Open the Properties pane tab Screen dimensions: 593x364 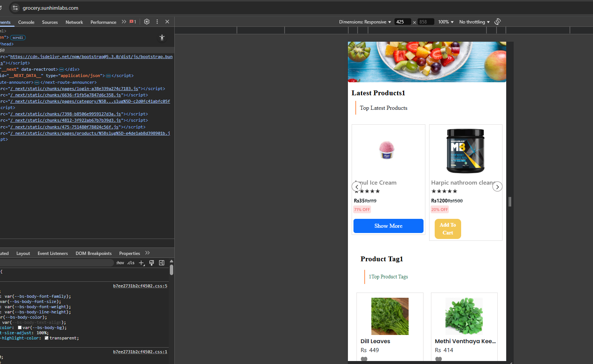pyautogui.click(x=130, y=253)
